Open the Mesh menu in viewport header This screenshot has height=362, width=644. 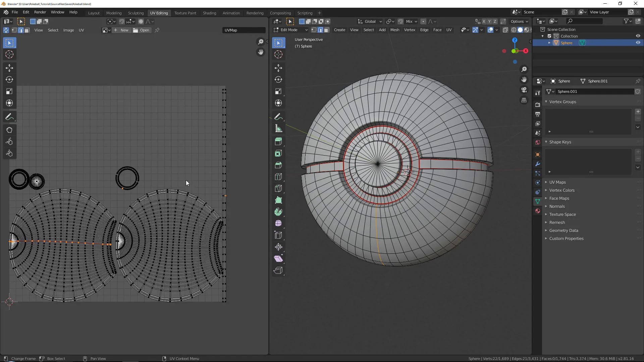(x=395, y=30)
